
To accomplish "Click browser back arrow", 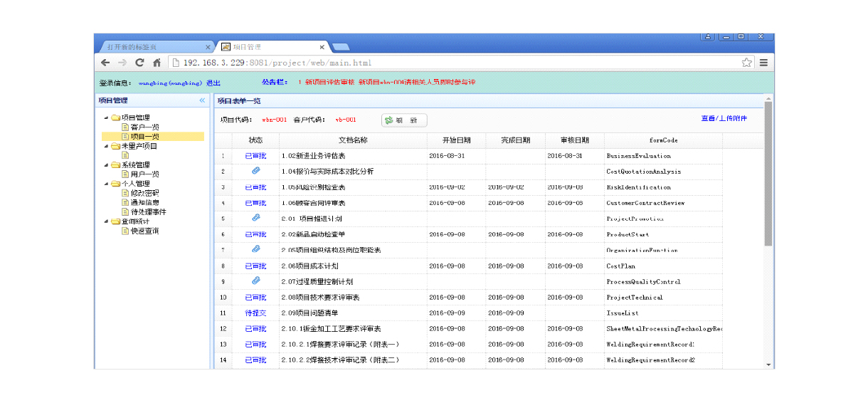I will (105, 63).
